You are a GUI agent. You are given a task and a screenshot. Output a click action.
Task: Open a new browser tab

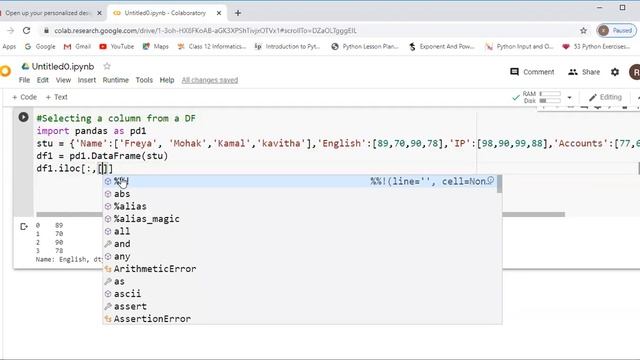tap(238, 13)
